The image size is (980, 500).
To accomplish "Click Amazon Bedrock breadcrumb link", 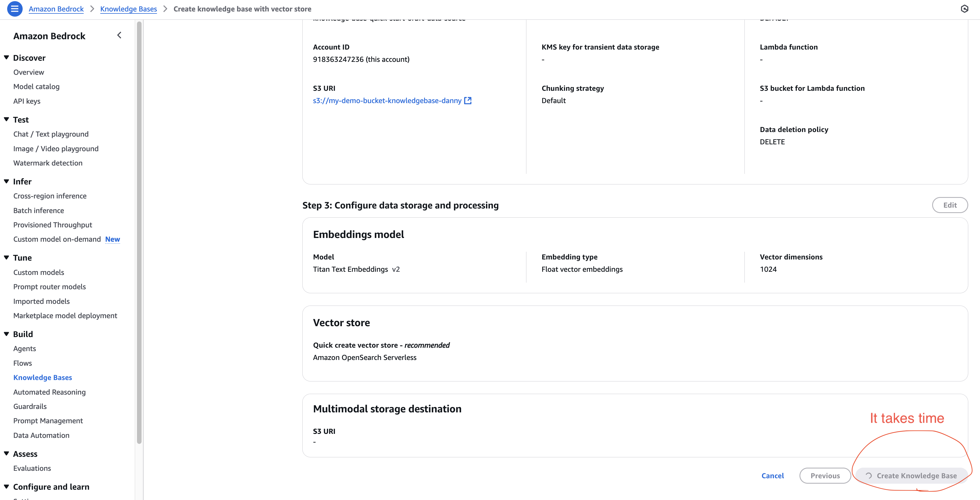I will click(x=56, y=9).
